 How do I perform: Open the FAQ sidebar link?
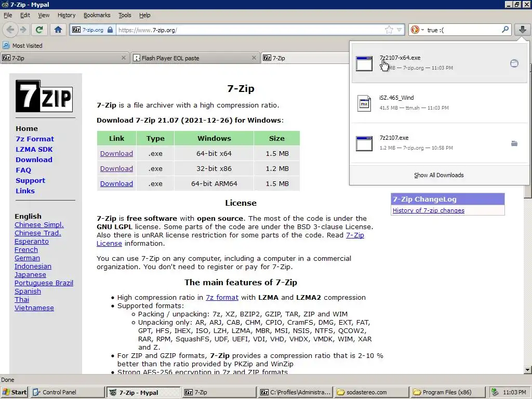point(23,170)
